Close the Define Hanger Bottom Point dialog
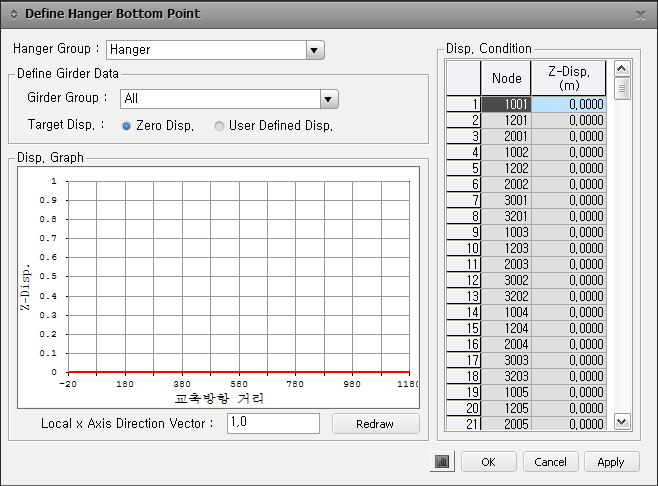The width and height of the screenshot is (658, 486). pyautogui.click(x=640, y=14)
